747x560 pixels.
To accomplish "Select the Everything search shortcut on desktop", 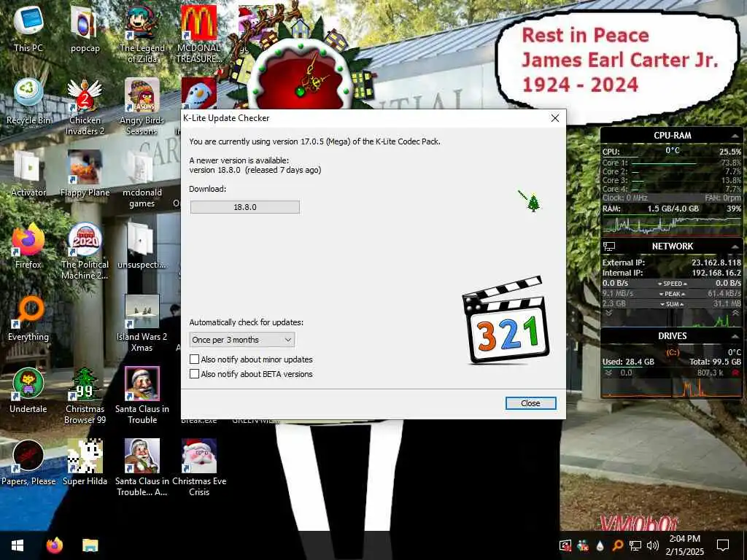I will click(x=28, y=319).
